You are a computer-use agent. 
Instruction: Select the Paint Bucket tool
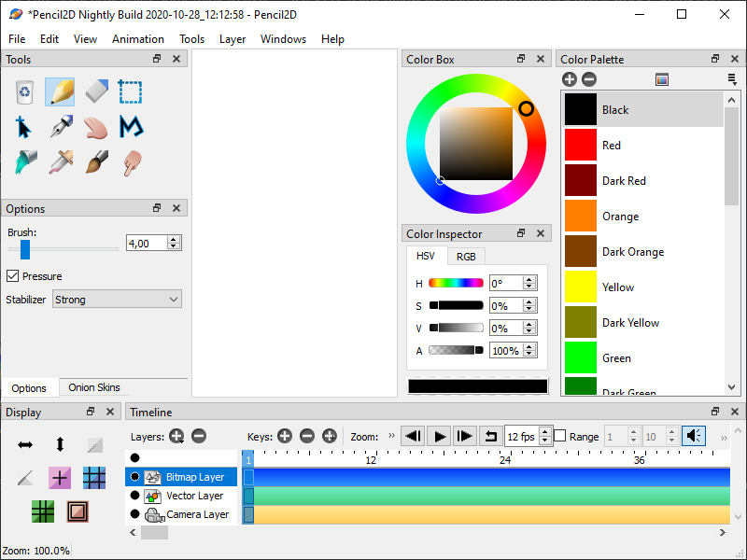pos(25,162)
